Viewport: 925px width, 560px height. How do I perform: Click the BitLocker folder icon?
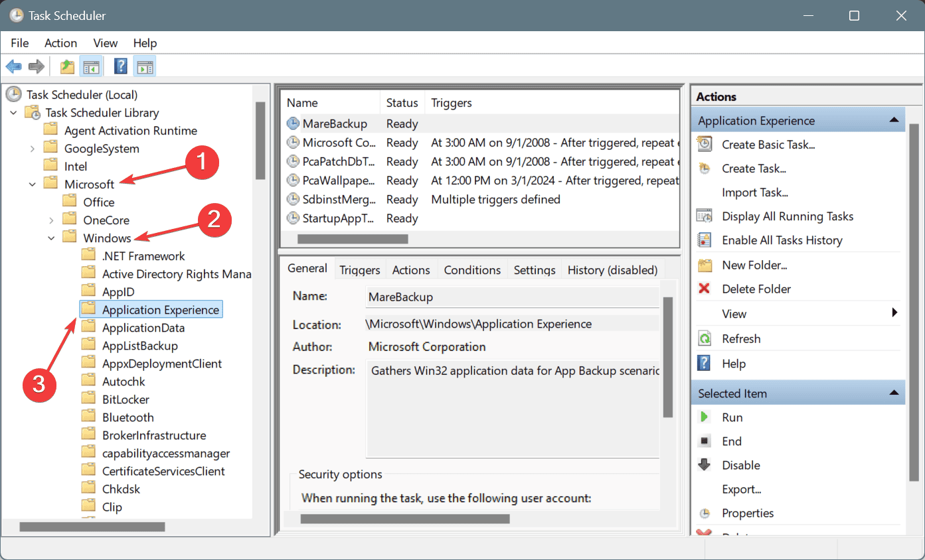click(88, 399)
